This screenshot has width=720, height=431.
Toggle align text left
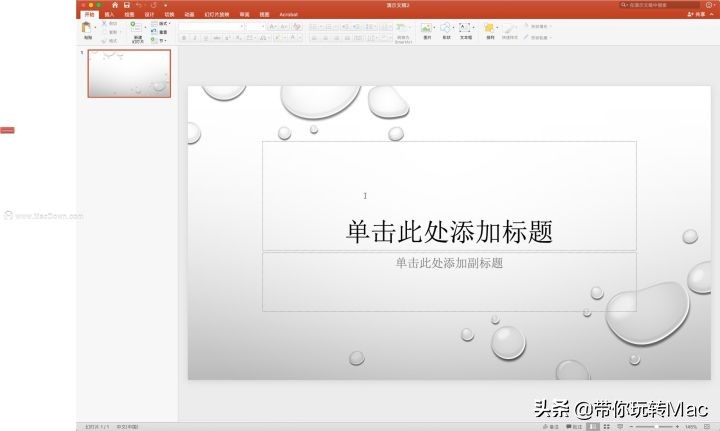coord(315,38)
